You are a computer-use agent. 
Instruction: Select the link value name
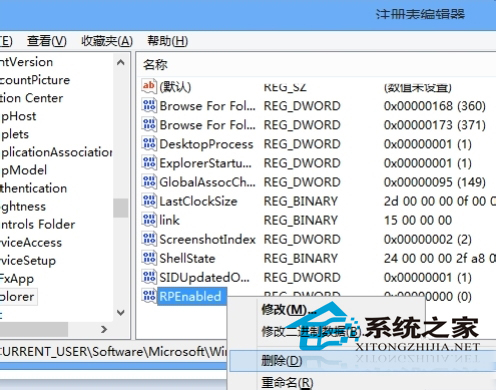(169, 220)
